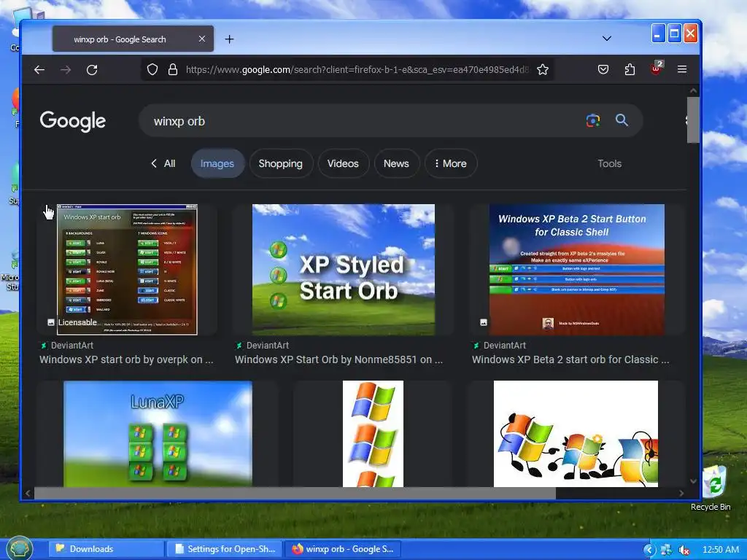The image size is (747, 560).
Task: Switch to the Shopping tab
Action: [281, 163]
